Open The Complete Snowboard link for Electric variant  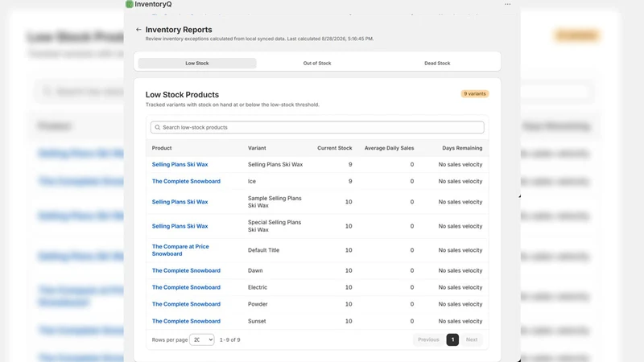point(186,287)
